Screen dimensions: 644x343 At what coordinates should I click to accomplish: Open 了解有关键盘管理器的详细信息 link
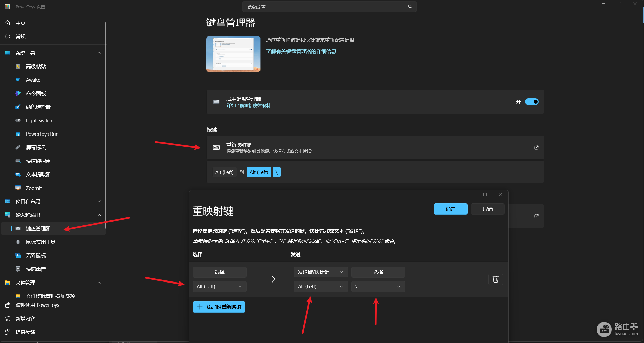point(301,51)
